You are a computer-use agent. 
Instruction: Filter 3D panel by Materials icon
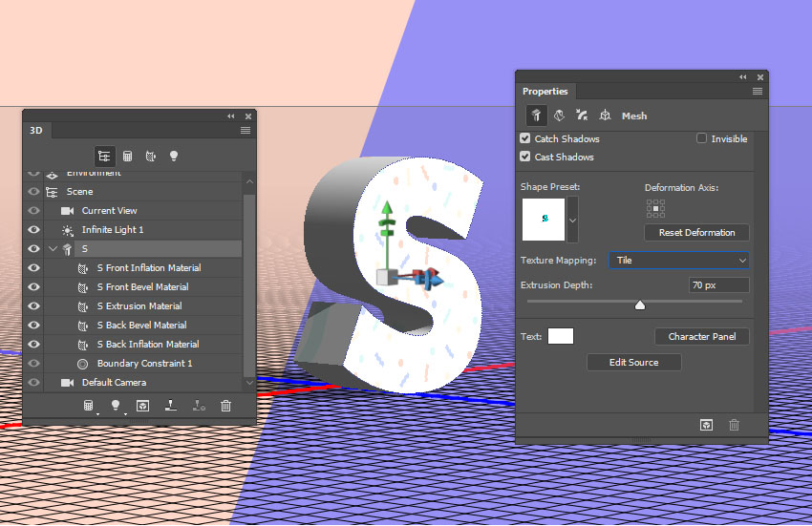coord(151,156)
